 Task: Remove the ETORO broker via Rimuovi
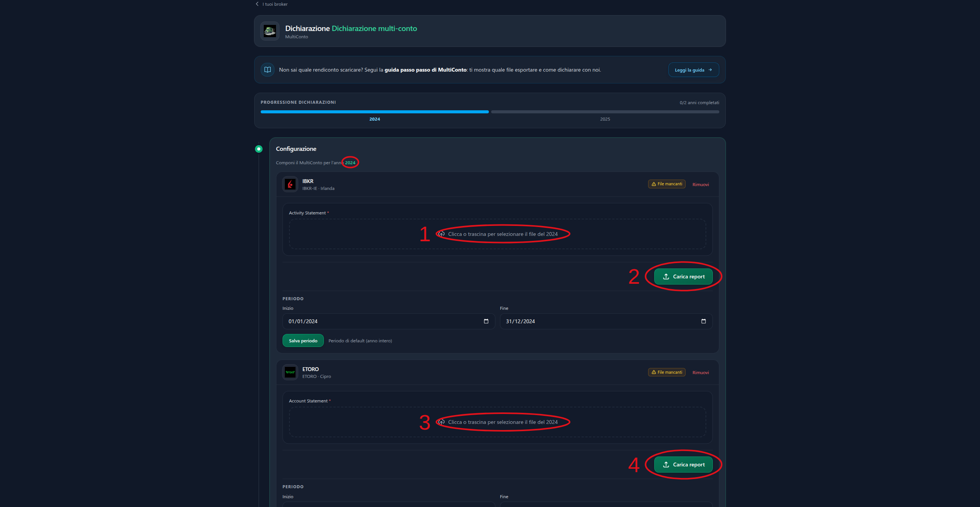[x=701, y=373]
